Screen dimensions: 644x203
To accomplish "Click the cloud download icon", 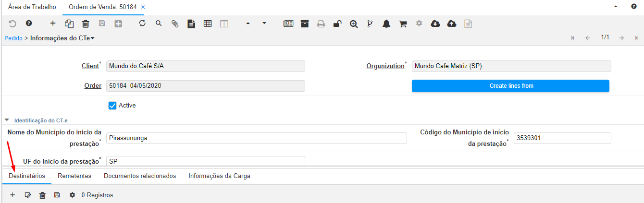I will [435, 23].
